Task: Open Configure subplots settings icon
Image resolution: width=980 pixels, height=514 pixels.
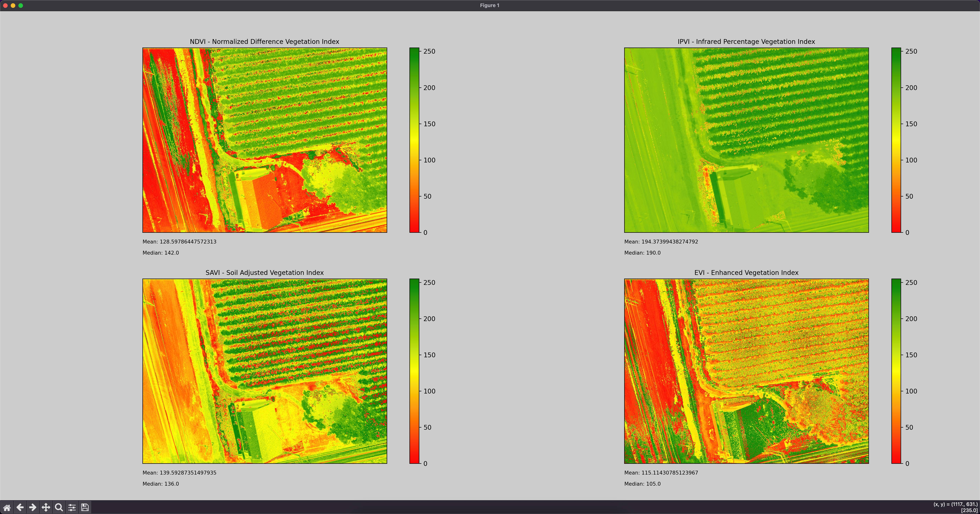Action: (x=72, y=507)
